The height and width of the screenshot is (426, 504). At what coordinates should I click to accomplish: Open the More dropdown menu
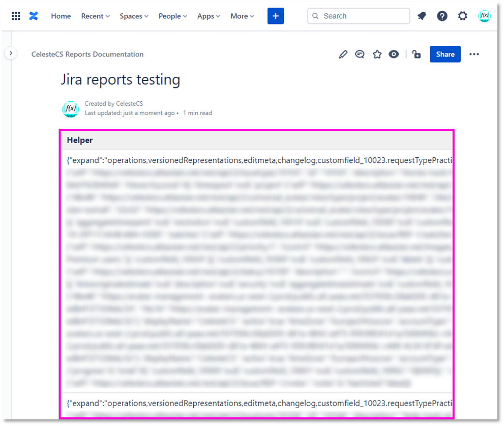pos(242,16)
